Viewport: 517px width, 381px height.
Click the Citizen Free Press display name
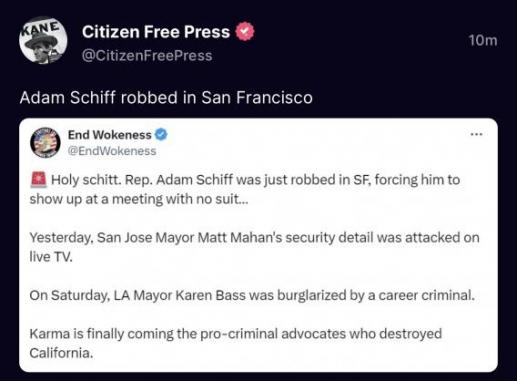[156, 32]
